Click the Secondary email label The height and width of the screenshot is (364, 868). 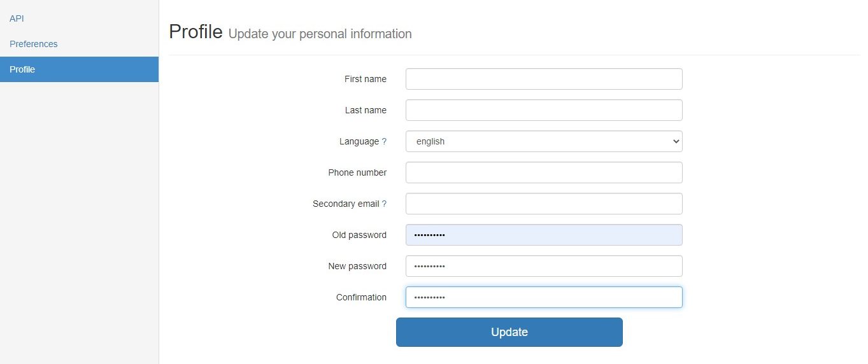(x=345, y=204)
